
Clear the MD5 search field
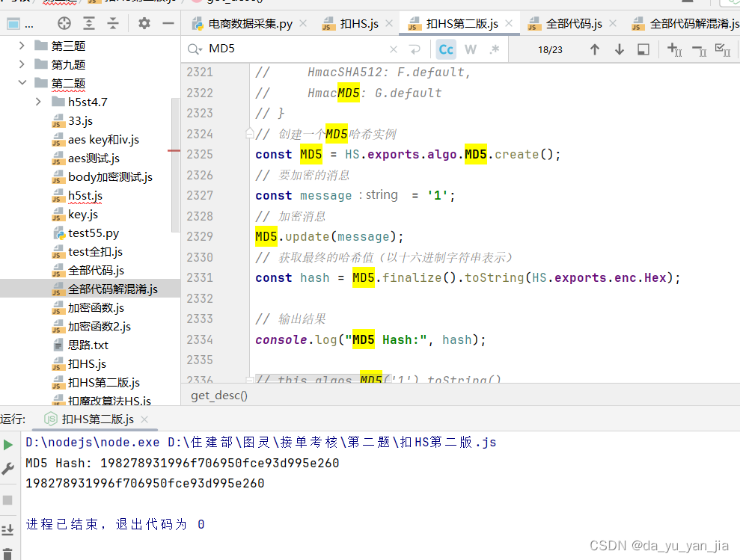click(393, 48)
